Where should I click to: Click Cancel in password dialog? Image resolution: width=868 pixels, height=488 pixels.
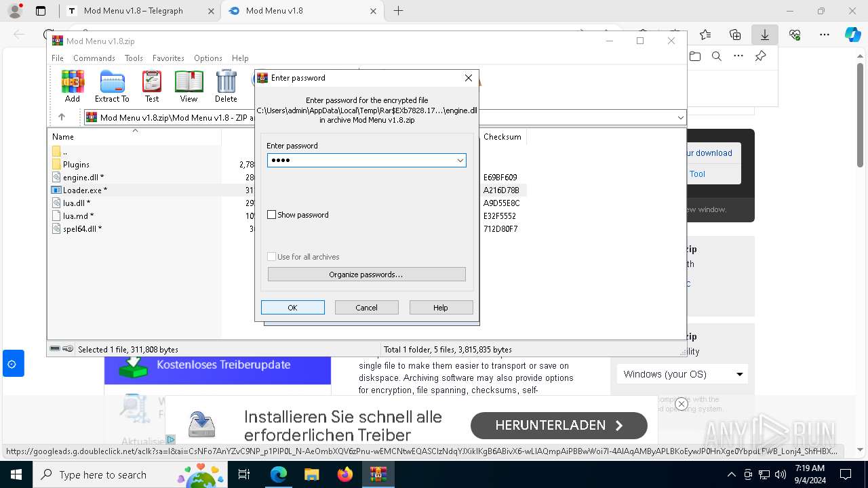coord(367,308)
